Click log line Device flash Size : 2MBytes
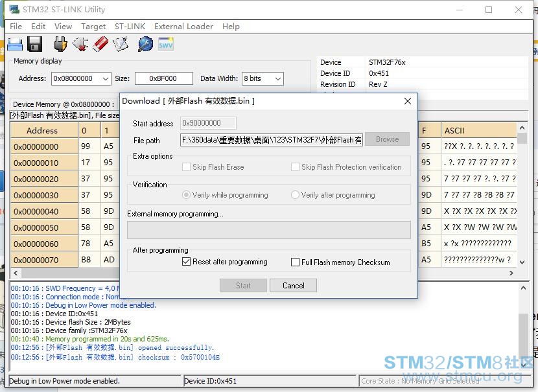This screenshot has width=538, height=392. [x=71, y=322]
